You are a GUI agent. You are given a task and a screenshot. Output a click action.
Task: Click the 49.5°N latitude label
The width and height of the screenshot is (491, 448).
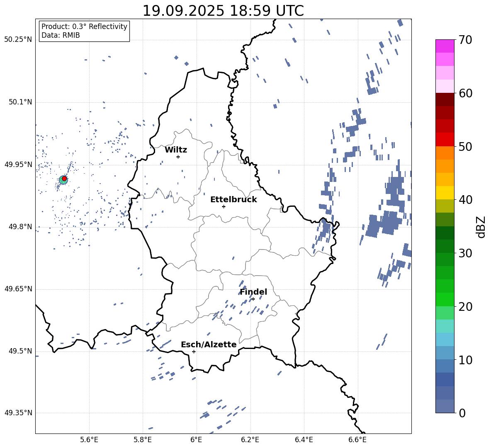coord(20,351)
